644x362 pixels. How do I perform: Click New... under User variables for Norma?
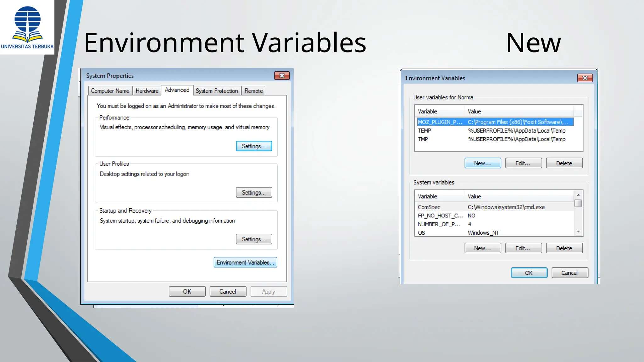coord(483,163)
